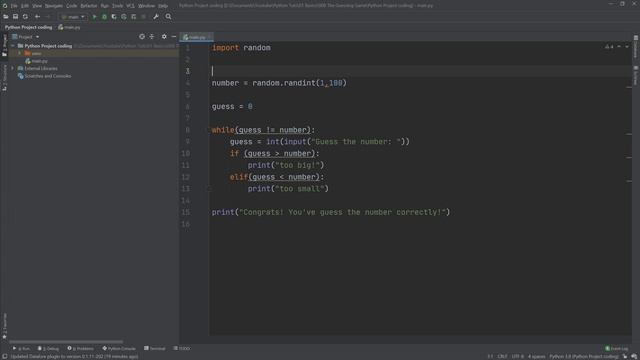Navigate back using the left arrow
640x360 pixels.
37,17
